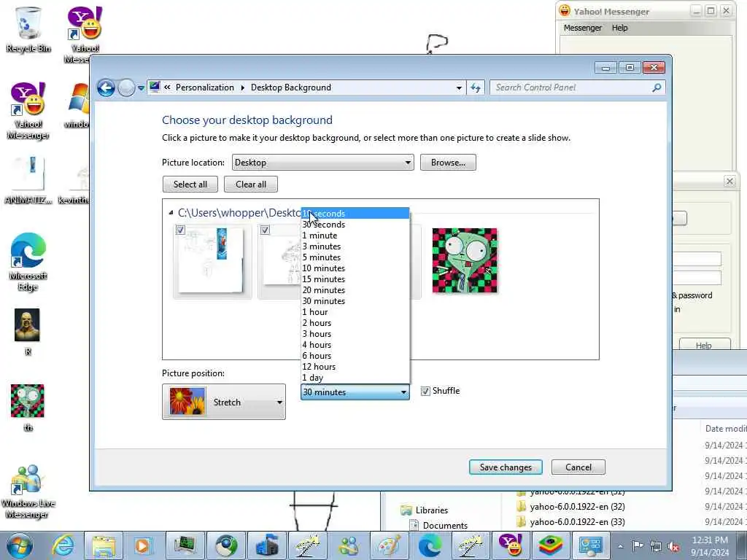
Task: Choose 3 hours from the interval list
Action: pos(355,334)
